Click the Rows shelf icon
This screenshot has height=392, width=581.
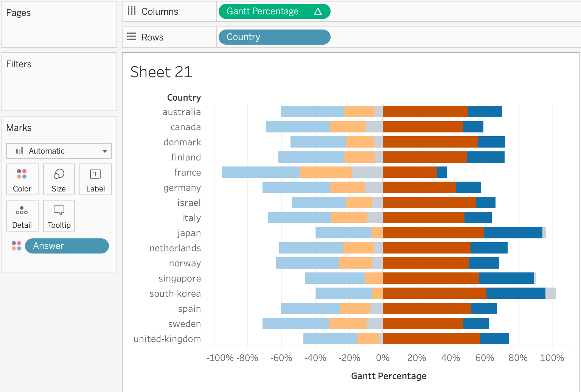[132, 37]
